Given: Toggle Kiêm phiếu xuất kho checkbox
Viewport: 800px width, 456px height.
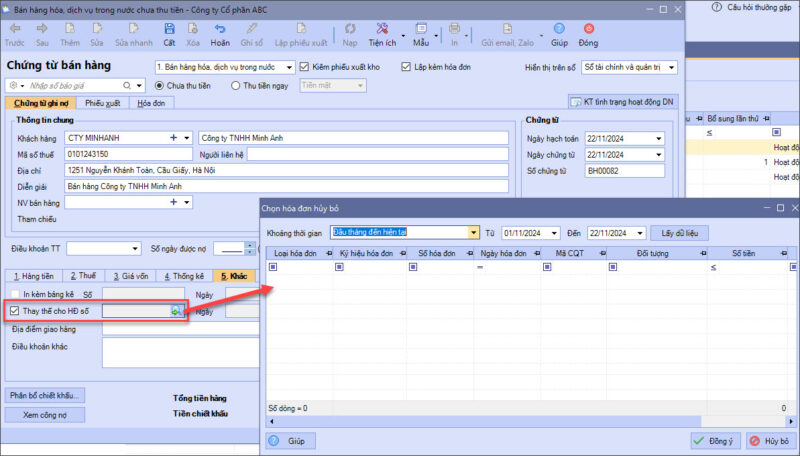Looking at the screenshot, I should coord(305,67).
